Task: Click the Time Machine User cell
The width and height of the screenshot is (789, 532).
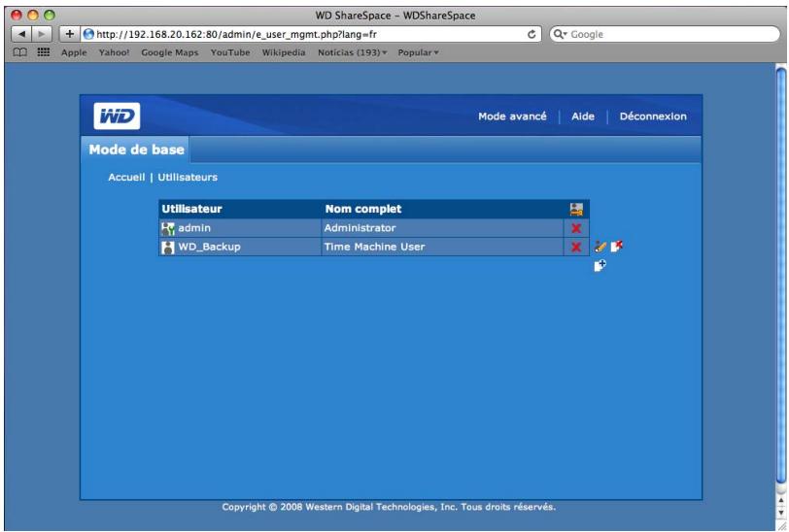Action: point(442,247)
